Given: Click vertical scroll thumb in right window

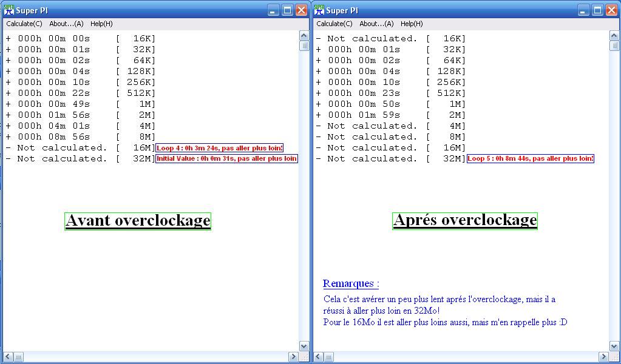Looking at the screenshot, I should [x=614, y=46].
